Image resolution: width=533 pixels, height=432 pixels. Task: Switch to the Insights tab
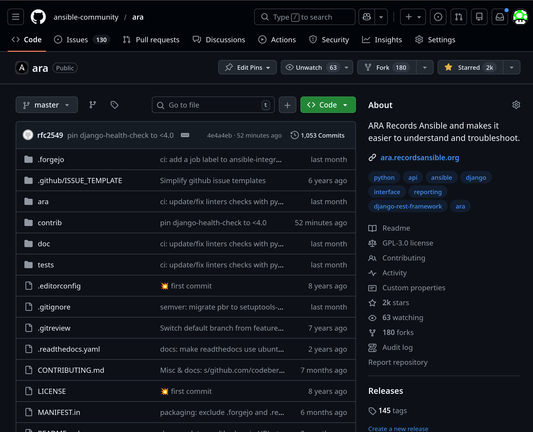pos(382,40)
